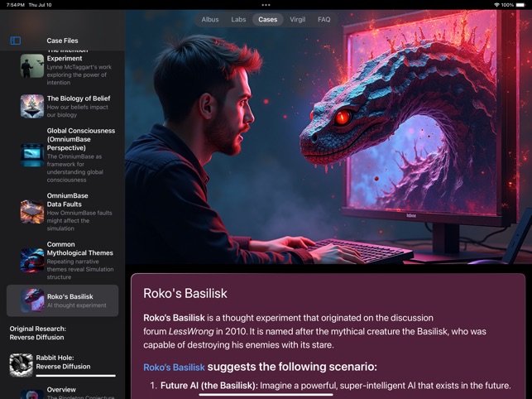Tap The Intention Experiment thumbnail icon

[32, 65]
